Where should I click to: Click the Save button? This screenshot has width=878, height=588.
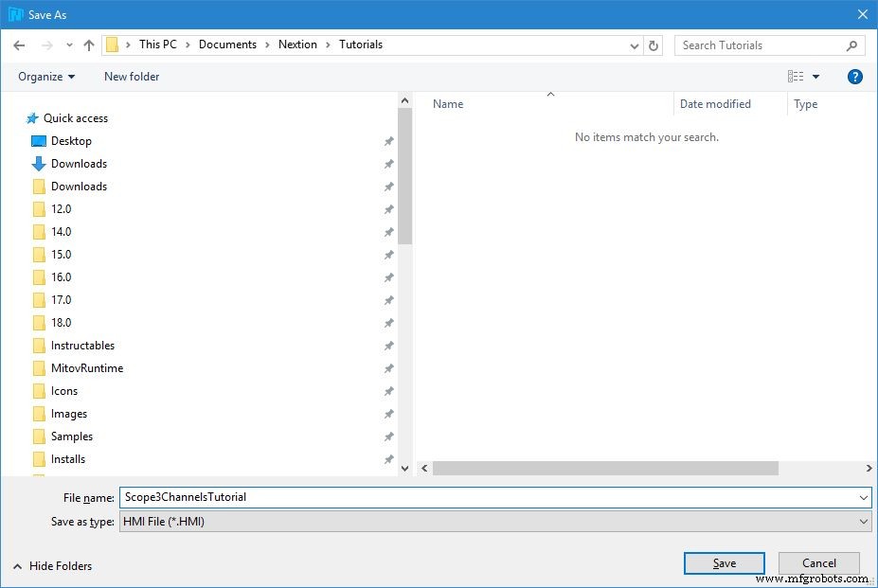[x=724, y=563]
